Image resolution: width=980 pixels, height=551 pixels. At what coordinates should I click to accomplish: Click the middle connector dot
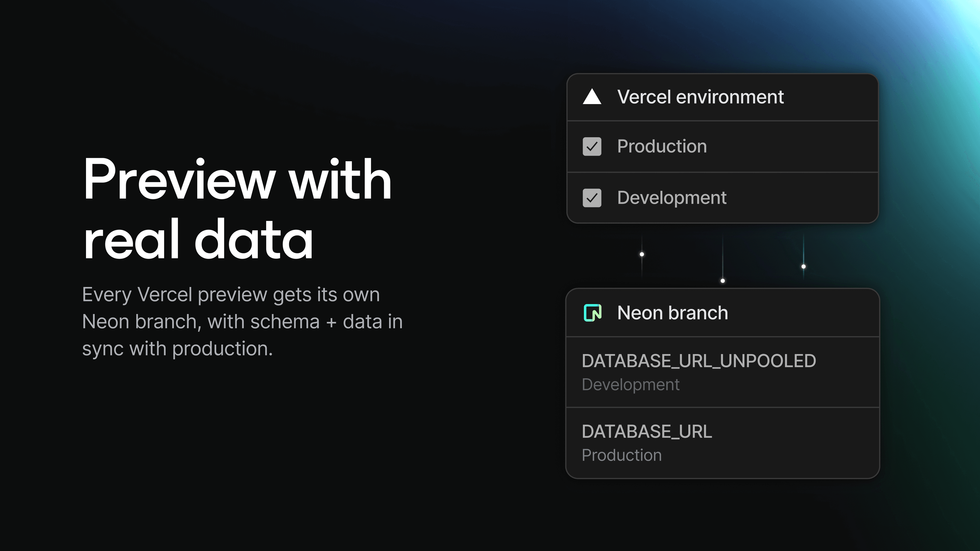(x=722, y=281)
